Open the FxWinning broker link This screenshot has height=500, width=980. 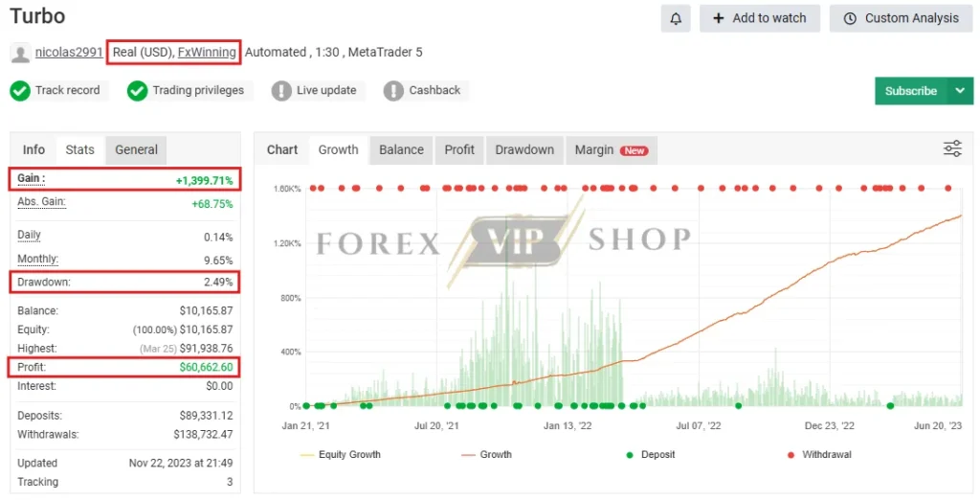coord(207,52)
